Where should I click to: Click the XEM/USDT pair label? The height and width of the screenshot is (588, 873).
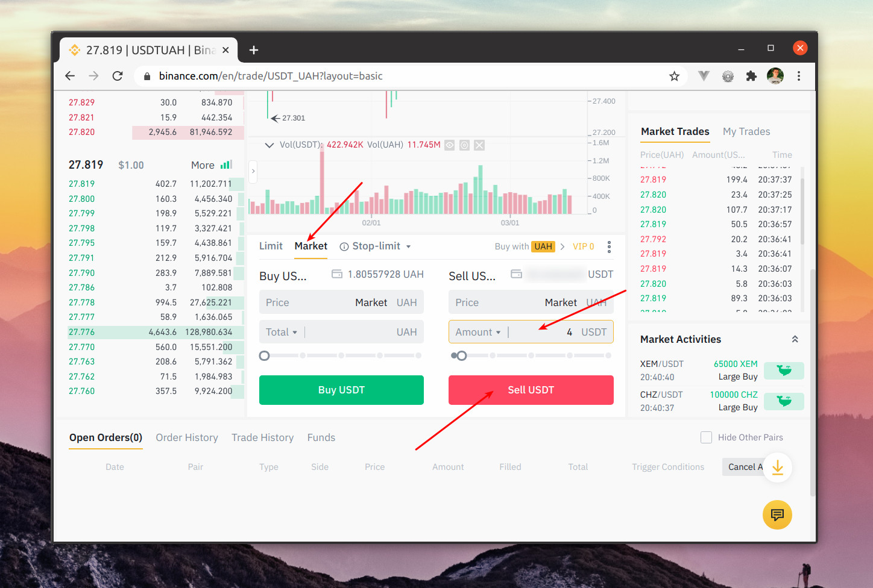click(x=662, y=364)
